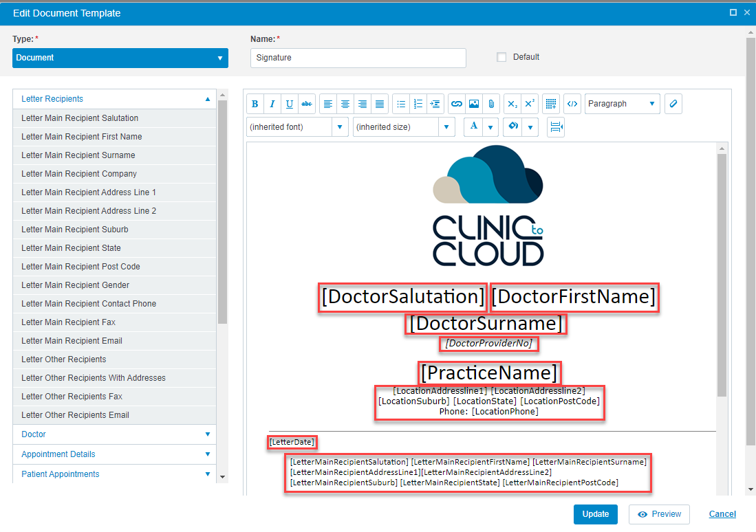Select Letter Main Recipient Post Code
Viewport: 756px width, 532px height.
114,267
